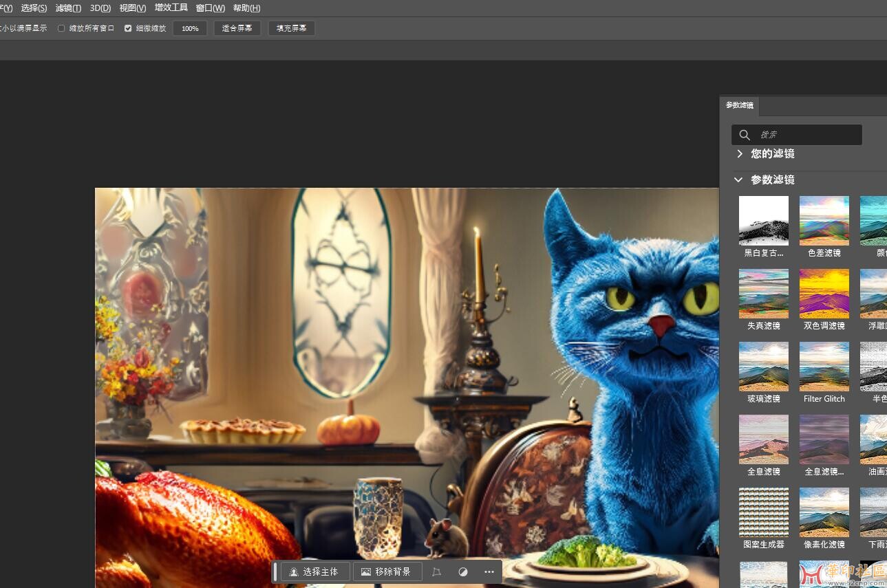
Task: Click the transform selection icon in contextual bar
Action: pyautogui.click(x=436, y=571)
